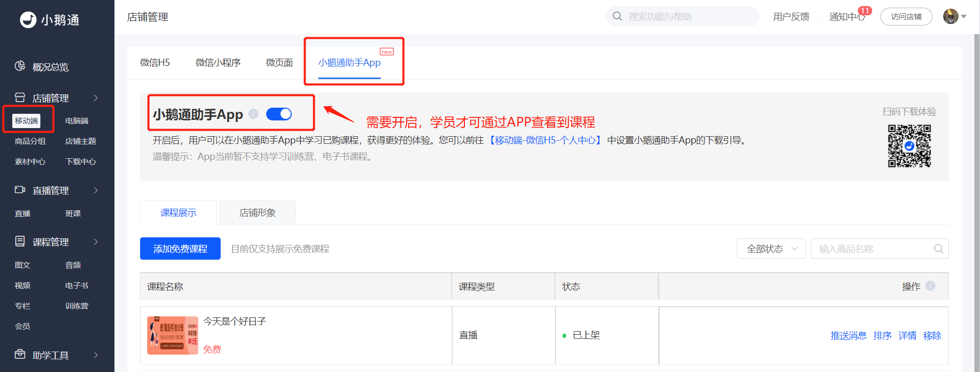Open 专栏 under 课程管理
Viewport: 980px width, 372px height.
[22, 306]
